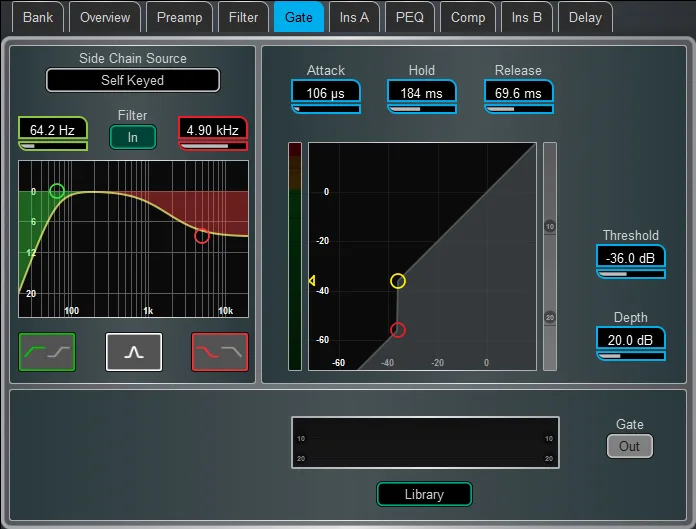This screenshot has width=696, height=529.
Task: Switch to the Overview tab
Action: (x=105, y=17)
